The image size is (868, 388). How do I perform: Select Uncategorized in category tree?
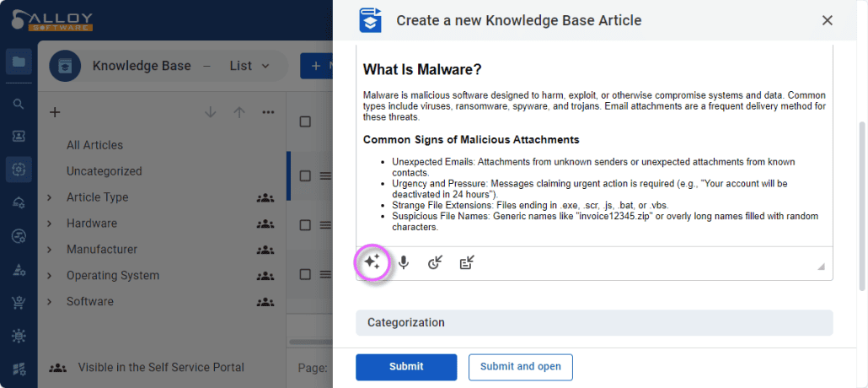[104, 171]
